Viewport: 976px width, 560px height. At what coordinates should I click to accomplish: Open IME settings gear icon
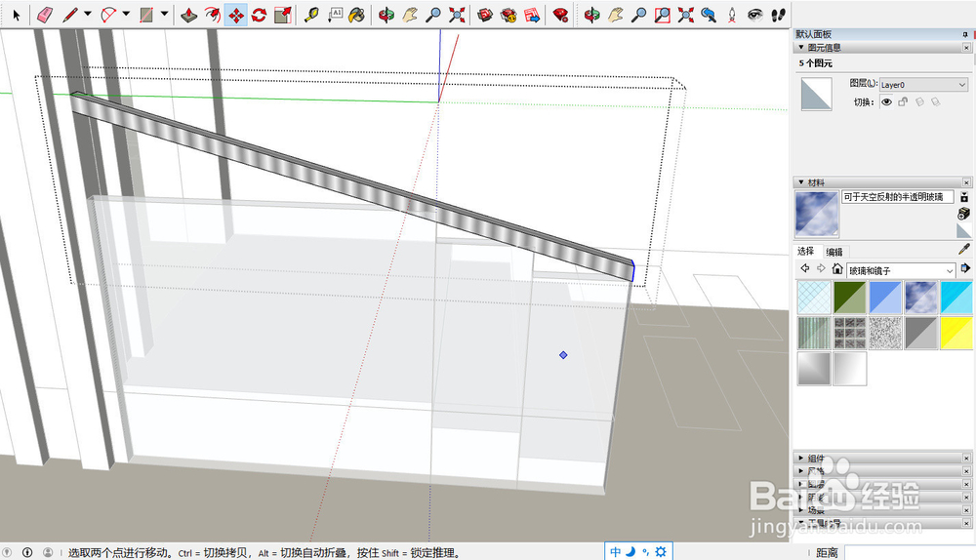click(661, 552)
